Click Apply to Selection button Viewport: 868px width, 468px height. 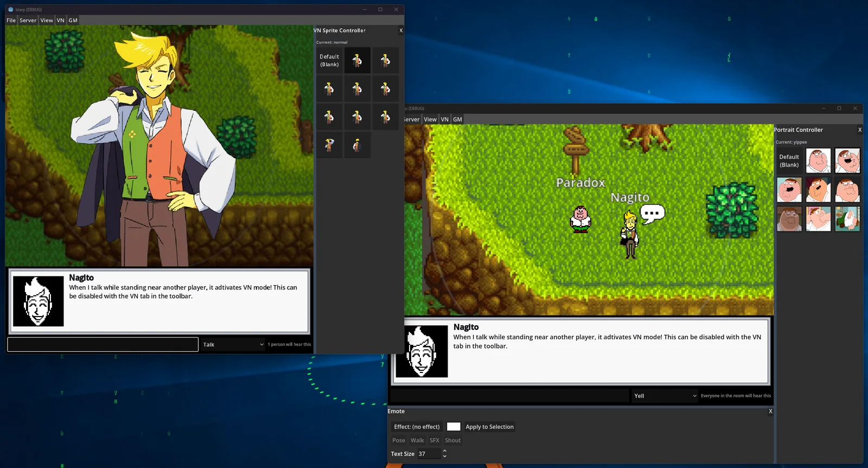point(489,427)
